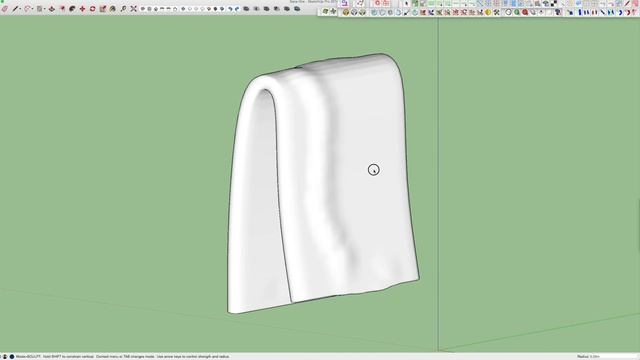
Task: Click the Mode=SCULPT status bar text
Action: pos(29,357)
